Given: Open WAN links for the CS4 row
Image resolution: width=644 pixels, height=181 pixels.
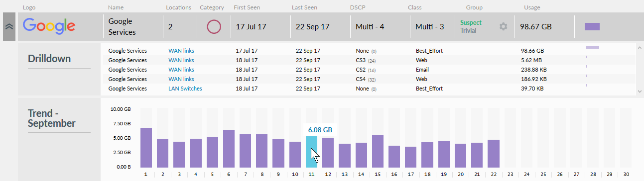Looking at the screenshot, I should pos(181,79).
